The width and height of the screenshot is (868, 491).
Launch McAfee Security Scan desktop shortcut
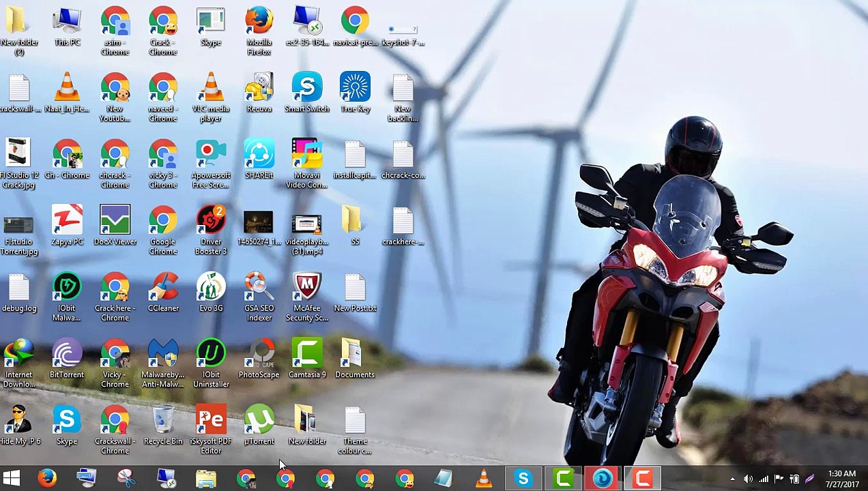(x=307, y=297)
